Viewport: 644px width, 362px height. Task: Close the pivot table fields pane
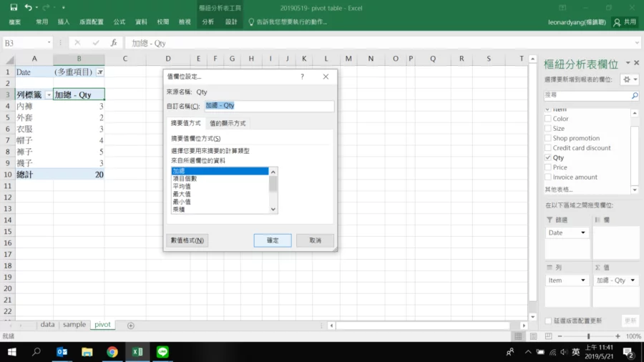(637, 63)
